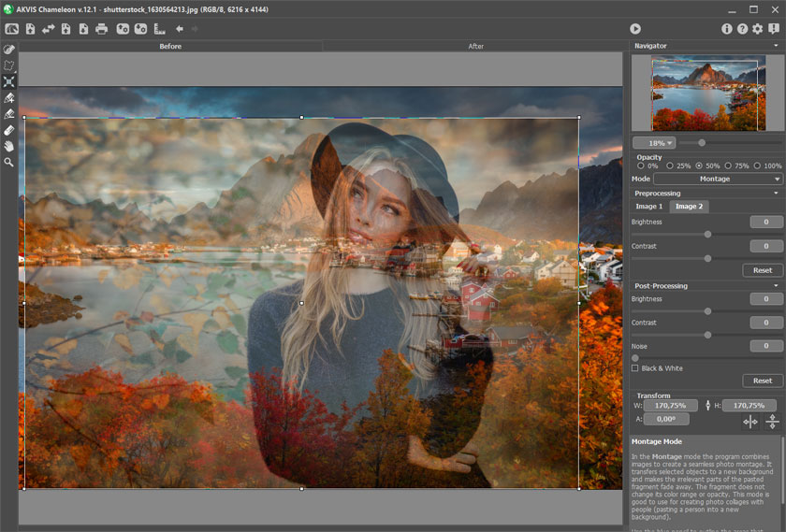Select the selection brush tool
Viewport: 786px width, 532px height.
[9, 50]
